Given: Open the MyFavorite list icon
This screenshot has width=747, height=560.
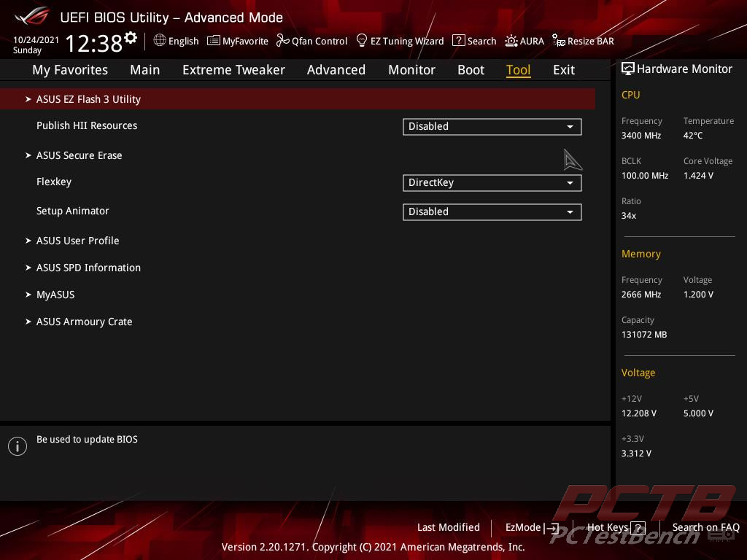Looking at the screenshot, I should click(x=214, y=41).
